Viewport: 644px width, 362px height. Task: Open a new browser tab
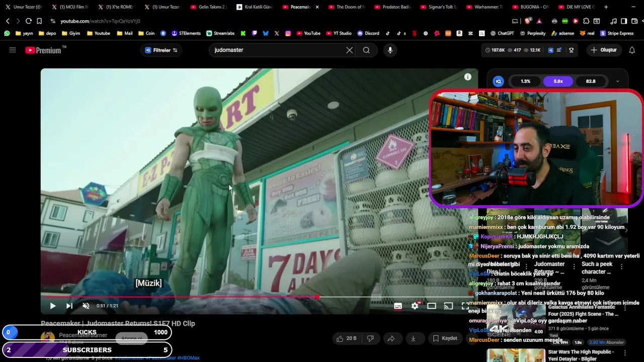(606, 7)
